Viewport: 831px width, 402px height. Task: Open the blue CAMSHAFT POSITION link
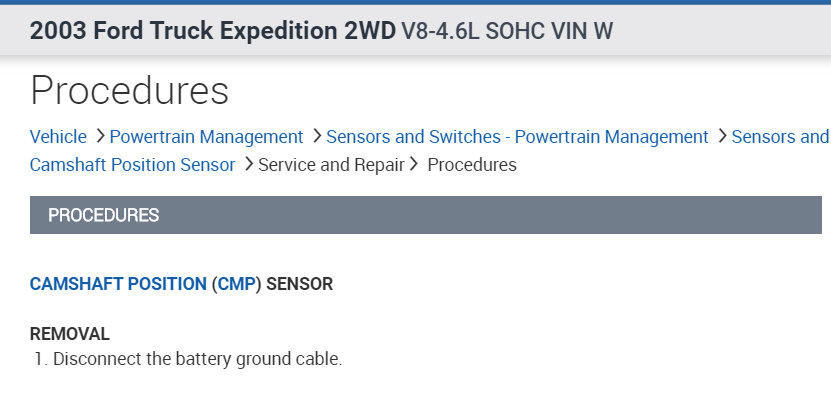tap(118, 284)
